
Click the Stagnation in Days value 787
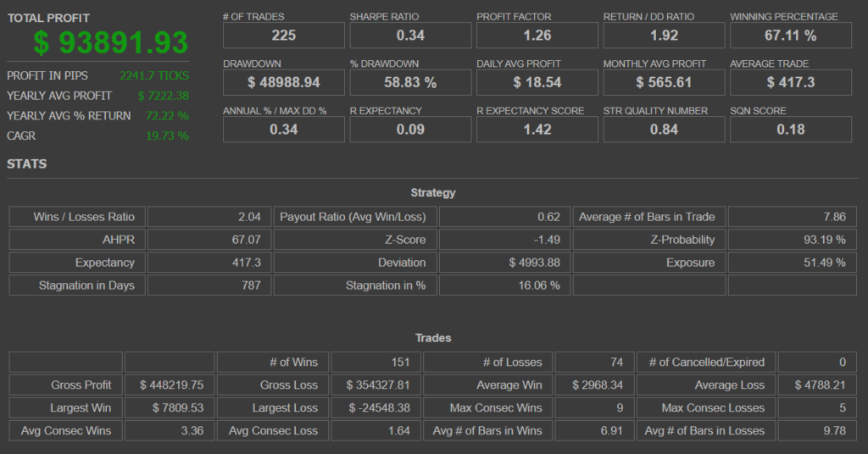tap(209, 285)
